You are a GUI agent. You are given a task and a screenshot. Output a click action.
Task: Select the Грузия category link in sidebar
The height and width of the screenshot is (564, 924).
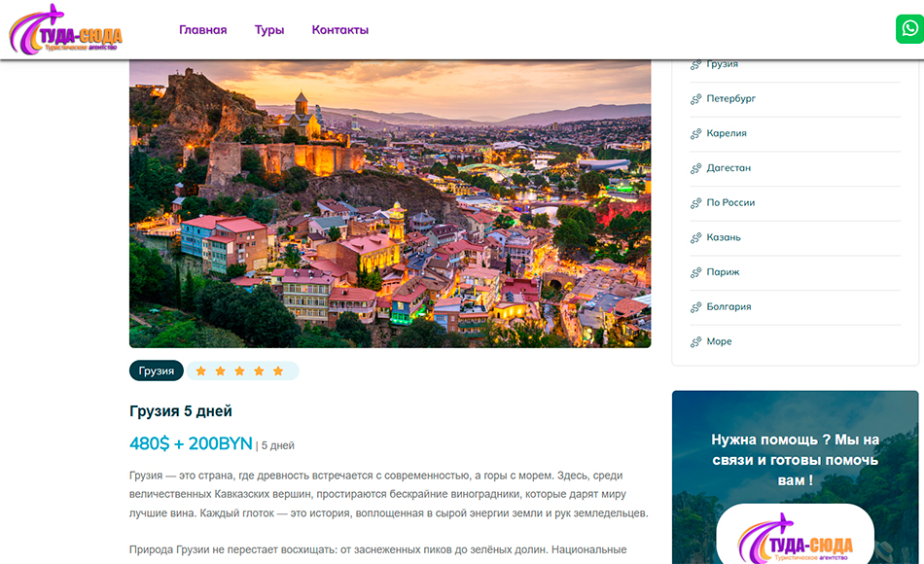point(722,64)
